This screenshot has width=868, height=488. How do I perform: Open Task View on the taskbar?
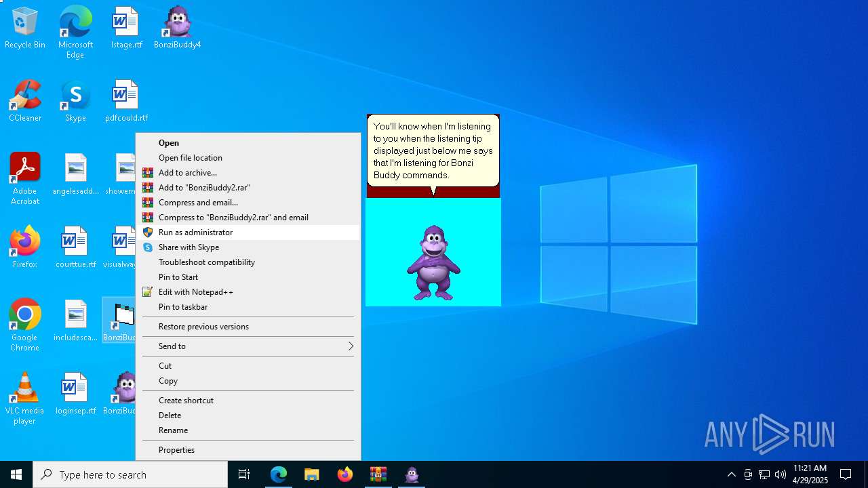pos(244,474)
